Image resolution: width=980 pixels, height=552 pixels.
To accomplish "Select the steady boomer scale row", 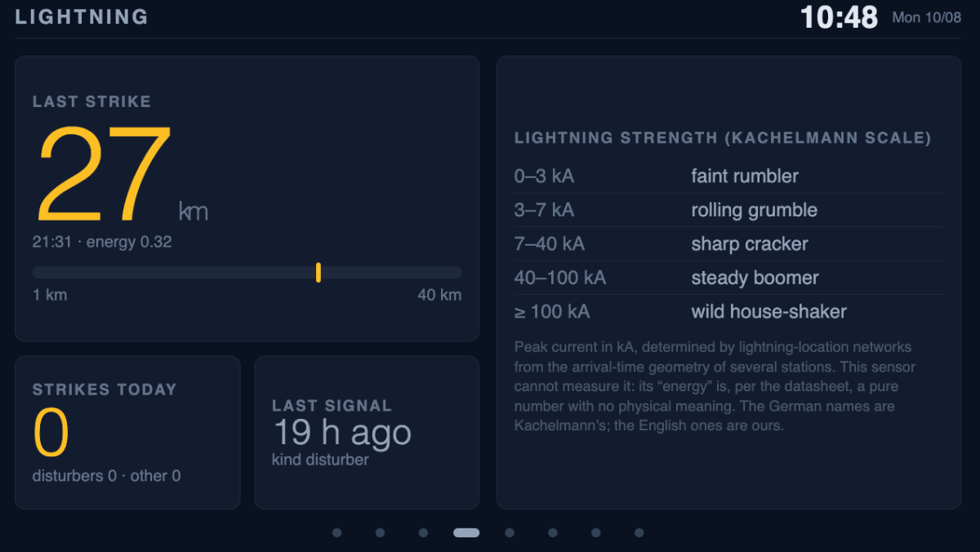I will click(728, 278).
